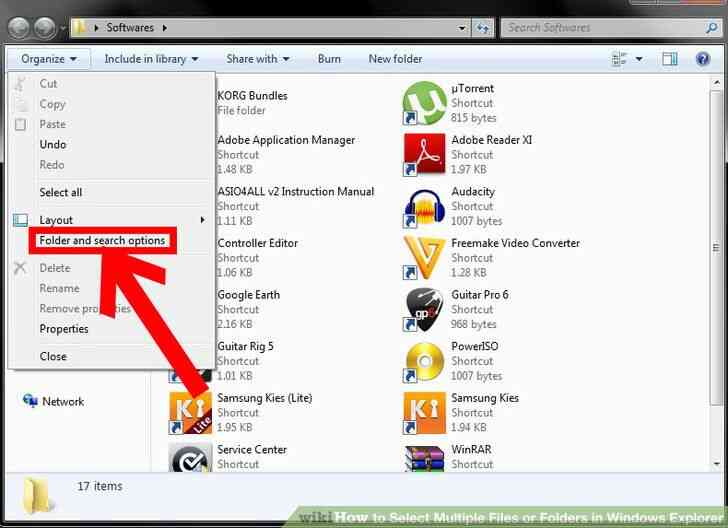Click the folder icon in address bar
The image size is (728, 528).
(79, 27)
